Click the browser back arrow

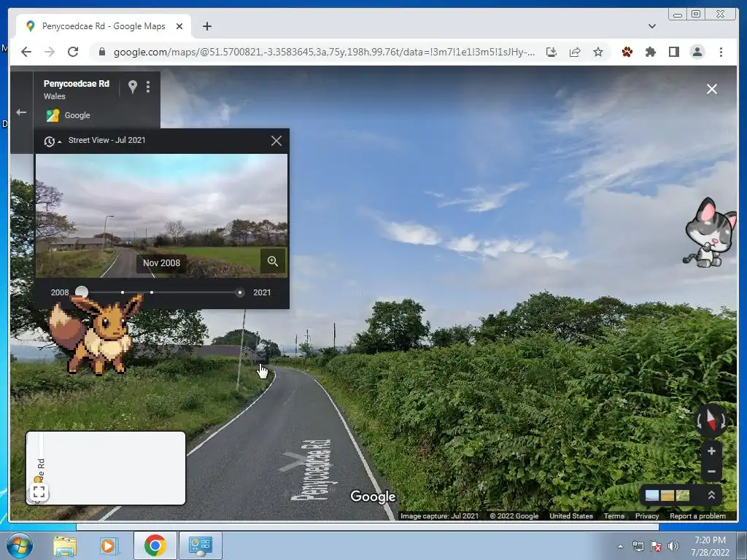pos(26,52)
